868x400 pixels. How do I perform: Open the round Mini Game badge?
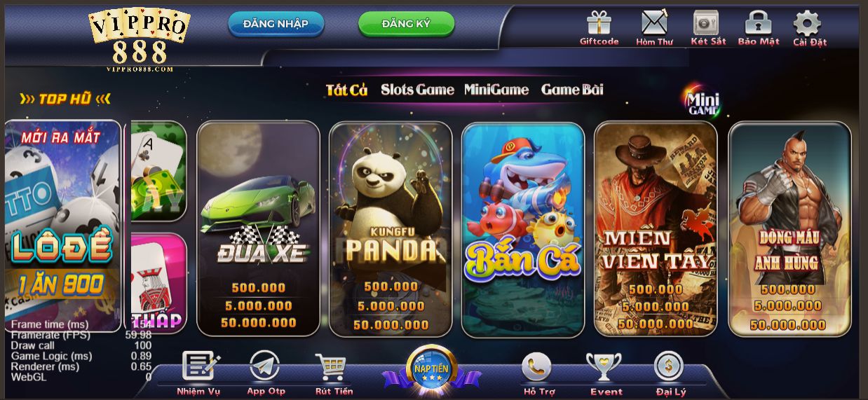702,103
